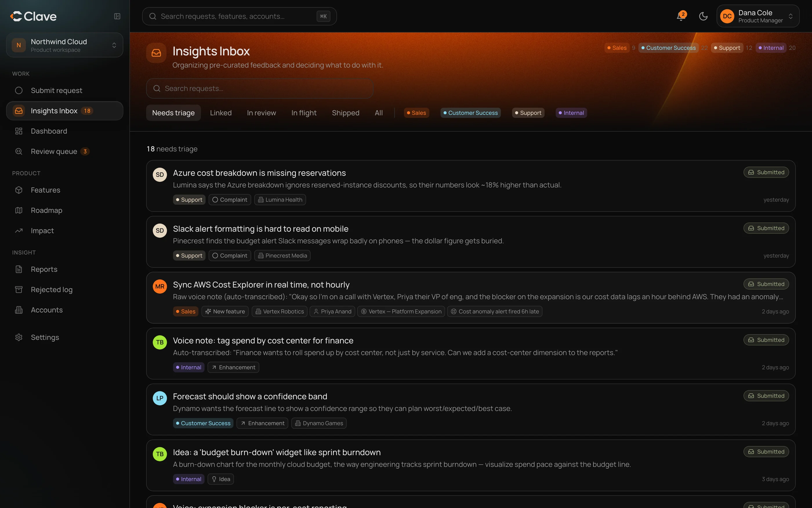Open Azure cost breakdown request
Image resolution: width=812 pixels, height=508 pixels.
(x=471, y=186)
